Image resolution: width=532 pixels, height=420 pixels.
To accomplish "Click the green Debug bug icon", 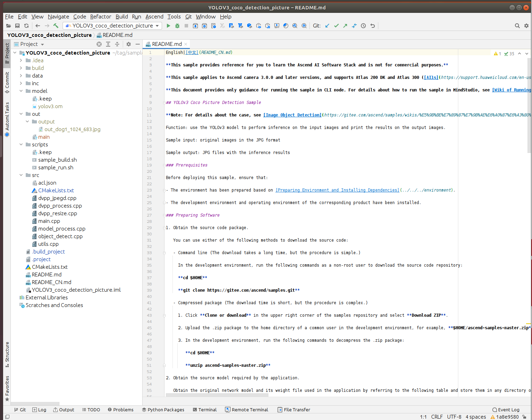I will point(177,26).
